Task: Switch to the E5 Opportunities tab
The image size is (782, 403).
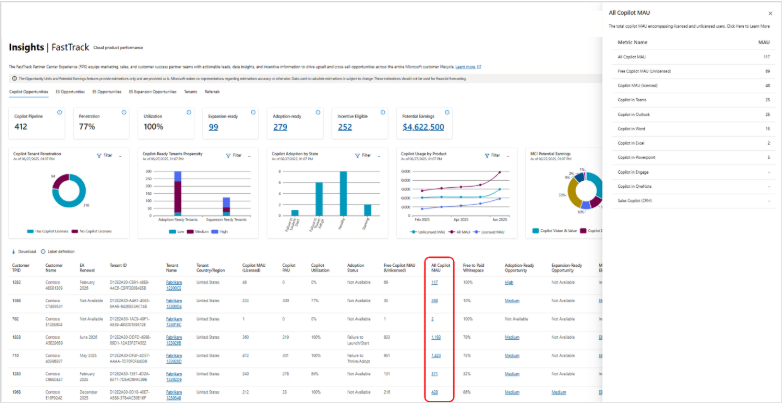Action: pos(108,92)
